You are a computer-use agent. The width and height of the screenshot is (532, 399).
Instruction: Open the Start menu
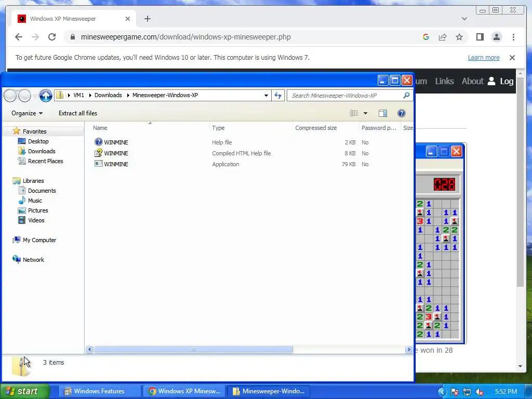click(25, 391)
